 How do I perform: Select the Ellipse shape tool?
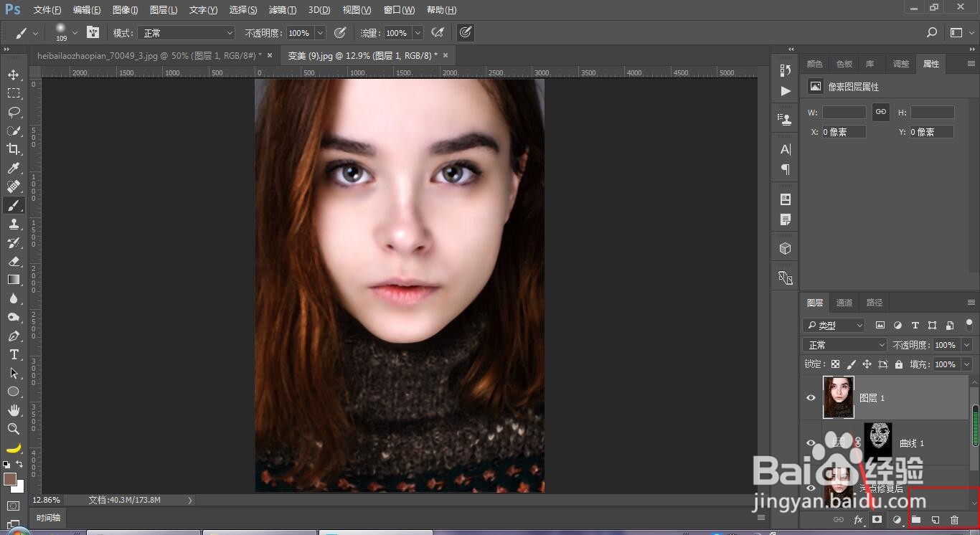(x=14, y=392)
